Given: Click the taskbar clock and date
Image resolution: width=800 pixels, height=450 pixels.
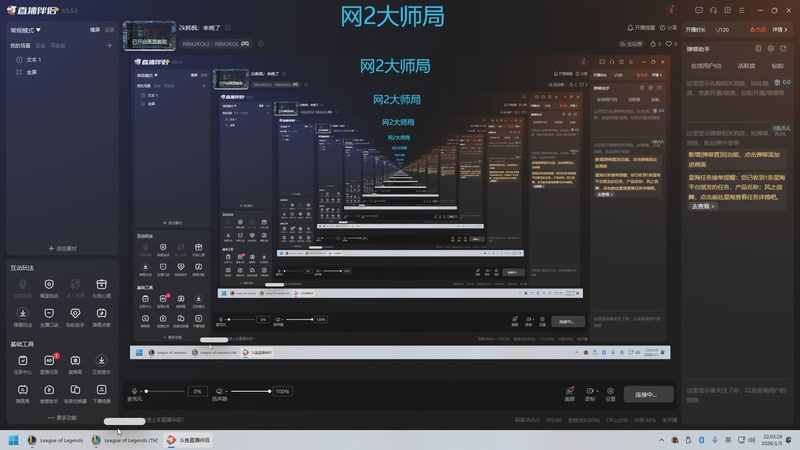Looking at the screenshot, I should pos(771,440).
